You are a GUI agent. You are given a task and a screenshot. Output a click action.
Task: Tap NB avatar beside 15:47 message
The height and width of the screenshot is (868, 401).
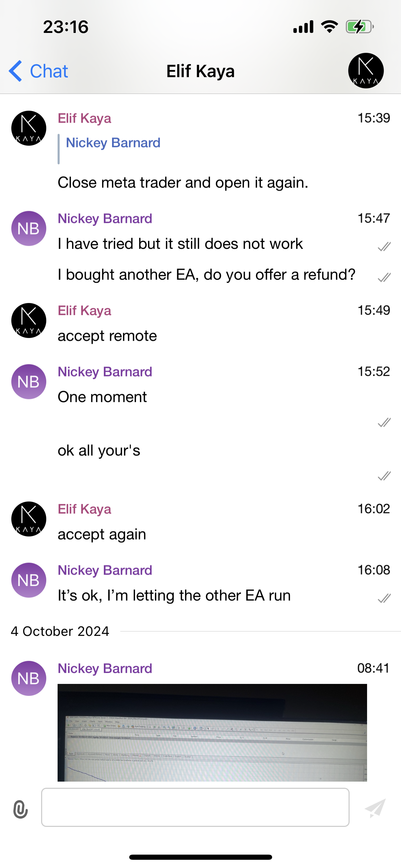point(29,228)
